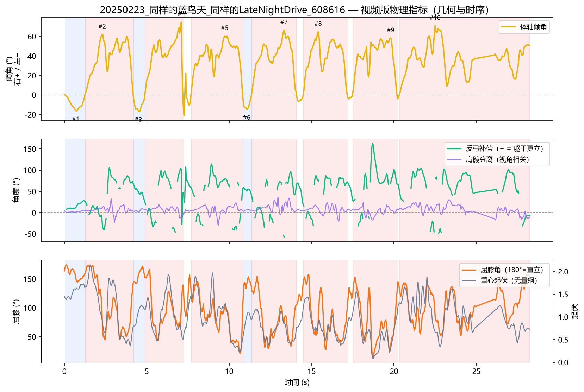Select turn marker #9

click(x=391, y=30)
